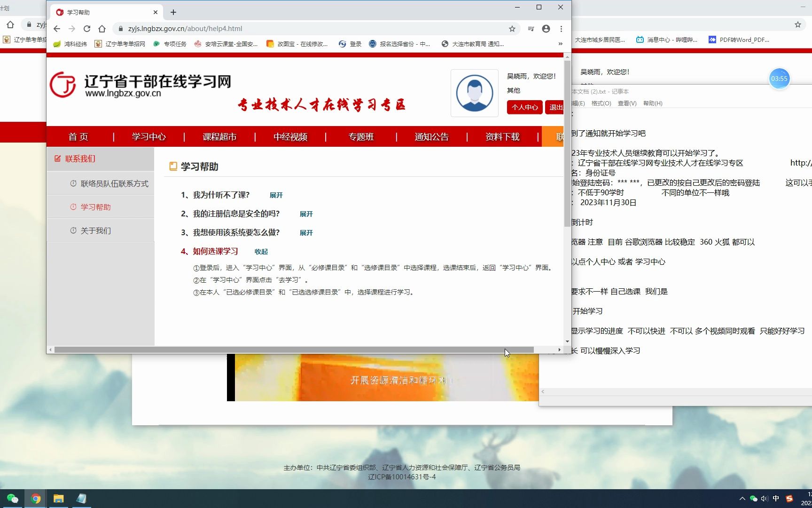The width and height of the screenshot is (812, 508).
Task: Open 消息中心 bookmark in background browser
Action: click(667, 40)
